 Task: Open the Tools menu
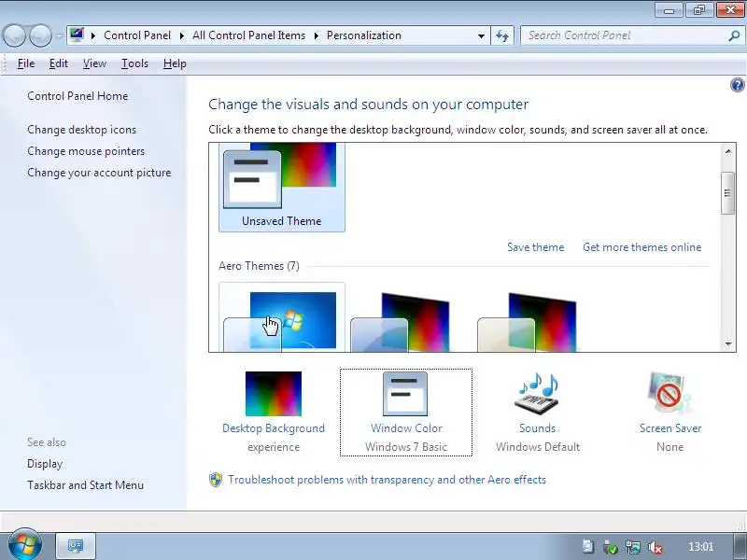[x=134, y=63]
